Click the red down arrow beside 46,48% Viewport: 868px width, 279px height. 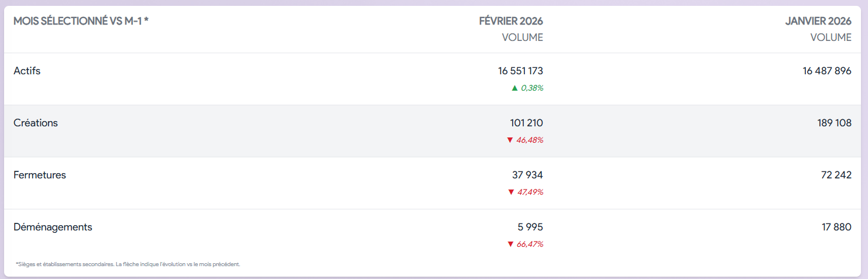tap(510, 140)
